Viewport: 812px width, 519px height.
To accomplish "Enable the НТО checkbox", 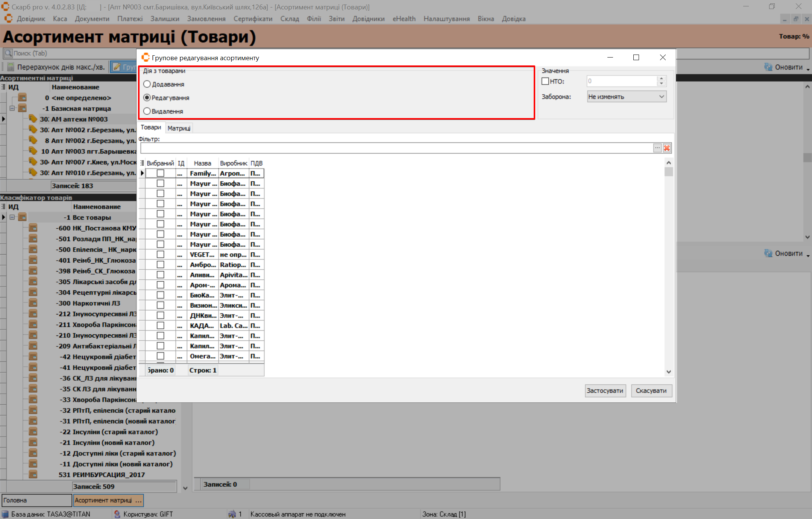I will pos(545,81).
